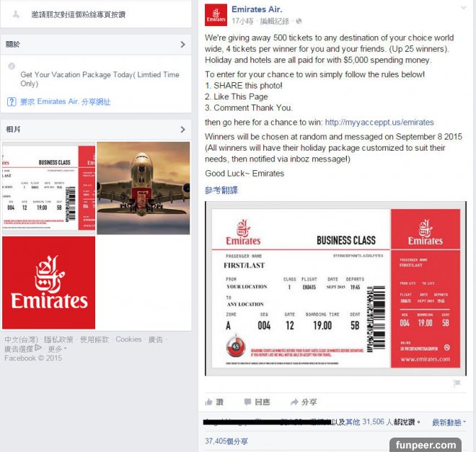Screen dimensions: 476x452
Task: View the 37,405 shares link
Action: point(226,441)
